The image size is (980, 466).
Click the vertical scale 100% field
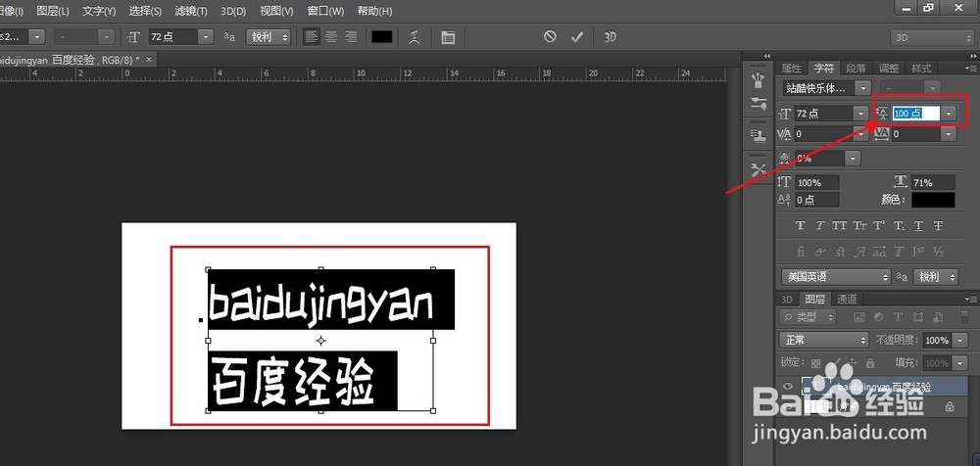pyautogui.click(x=817, y=182)
